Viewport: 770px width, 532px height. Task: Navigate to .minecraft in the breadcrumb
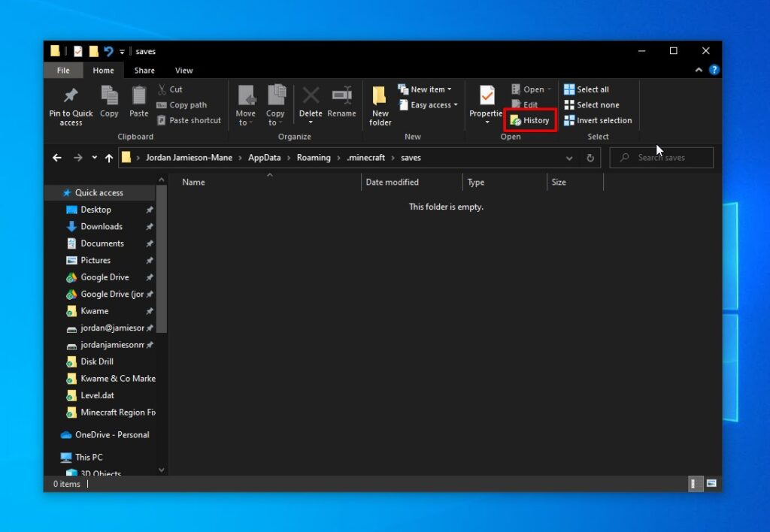point(365,158)
